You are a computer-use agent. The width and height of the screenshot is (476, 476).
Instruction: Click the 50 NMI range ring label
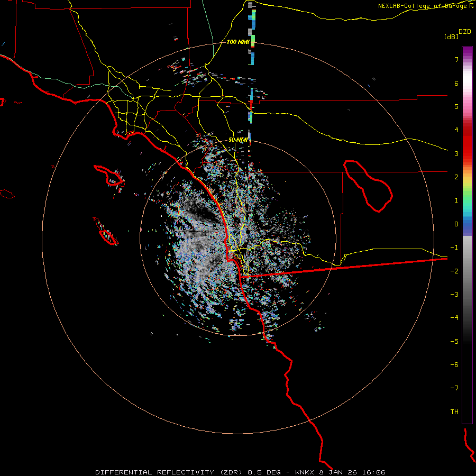(237, 140)
